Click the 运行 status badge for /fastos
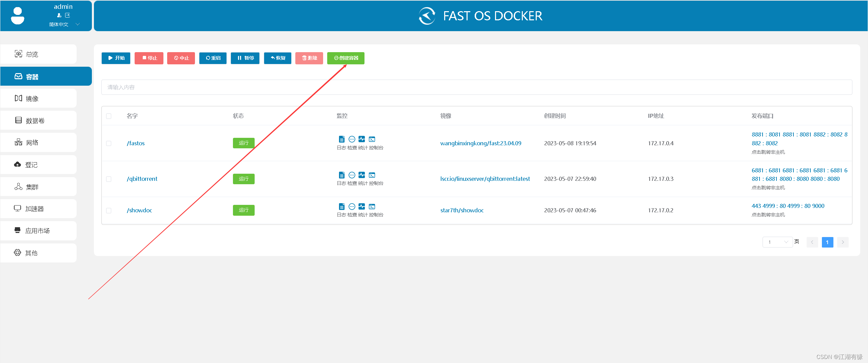Screen dimensions: 868x363 [244, 143]
